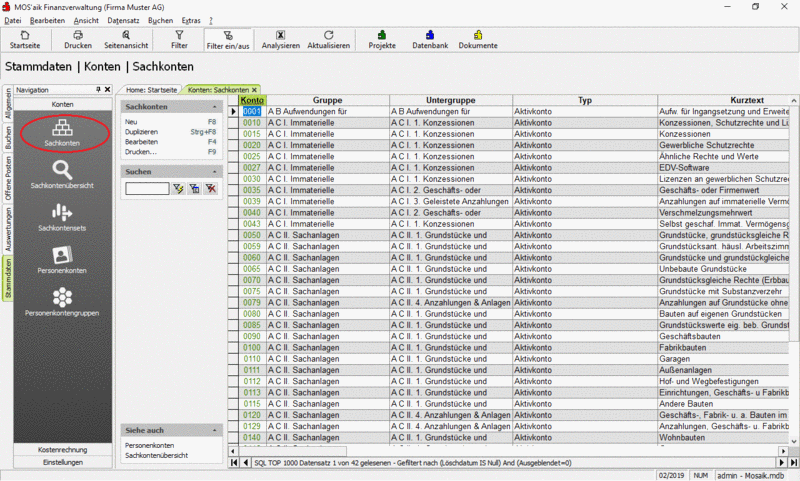Screen dimensions: 800x481
Task: Select the Offene Posten vertical tab
Action: coord(8,178)
